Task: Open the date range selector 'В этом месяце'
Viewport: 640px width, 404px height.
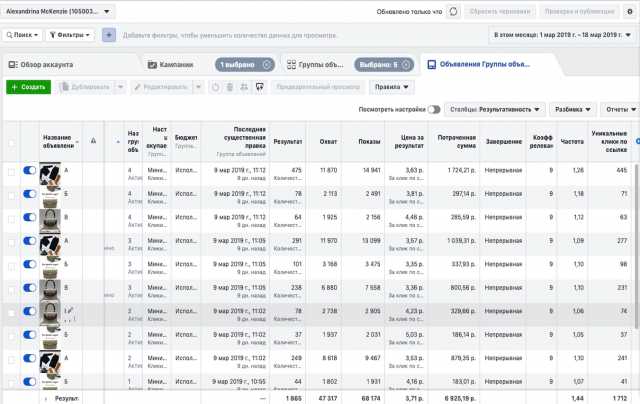Action: (562, 35)
